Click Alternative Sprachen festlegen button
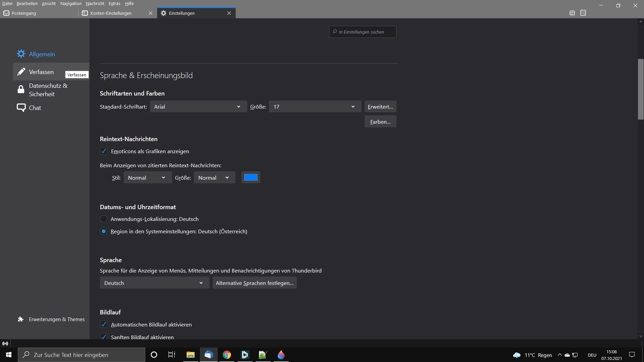The height and width of the screenshot is (362, 644). coord(255,283)
